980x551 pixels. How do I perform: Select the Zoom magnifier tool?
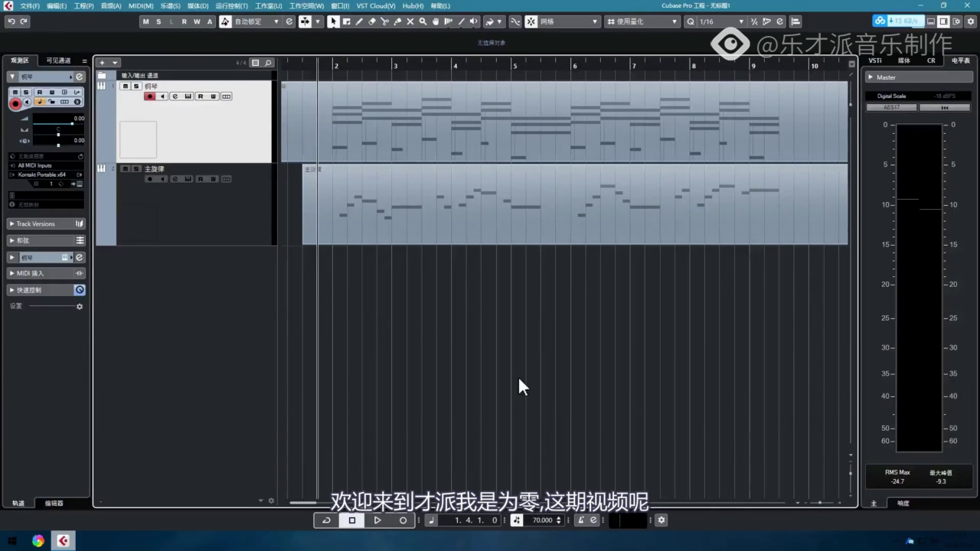coord(423,21)
